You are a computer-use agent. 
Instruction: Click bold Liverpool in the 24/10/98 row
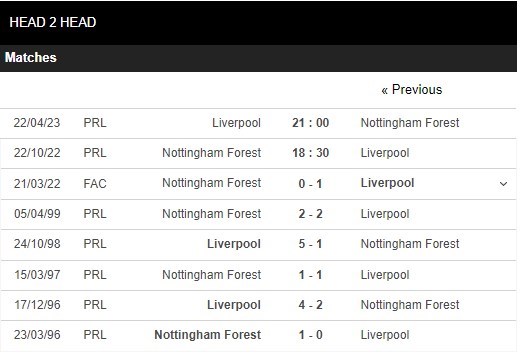234,244
